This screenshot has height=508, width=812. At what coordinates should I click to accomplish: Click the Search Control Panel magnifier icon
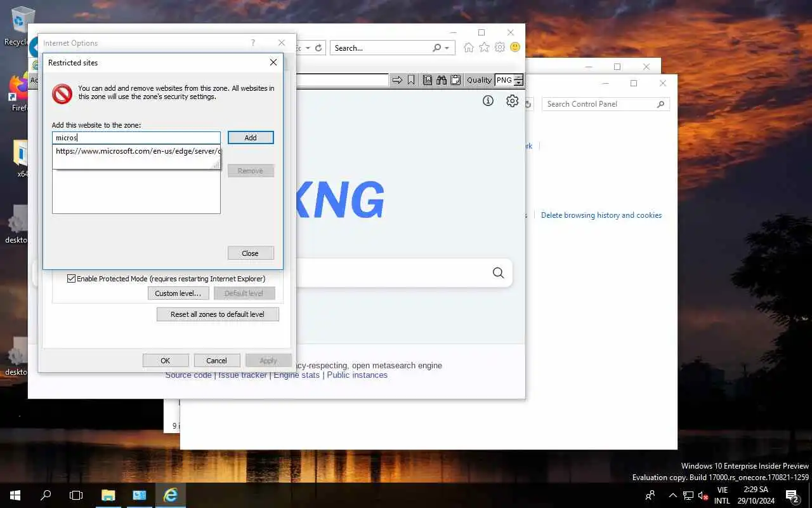coord(660,104)
